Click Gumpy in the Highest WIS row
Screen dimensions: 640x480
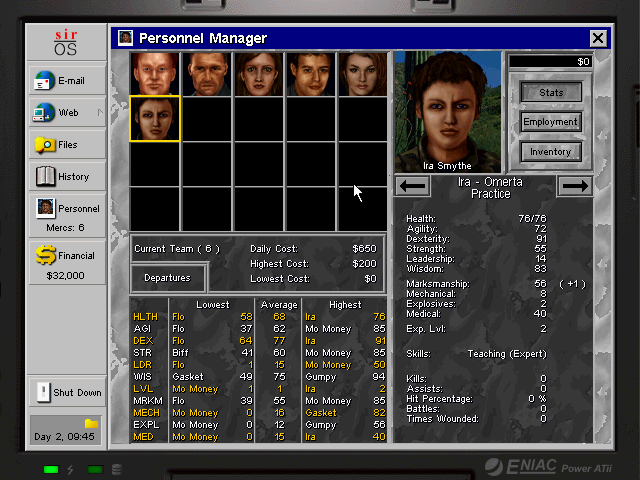click(x=320, y=377)
